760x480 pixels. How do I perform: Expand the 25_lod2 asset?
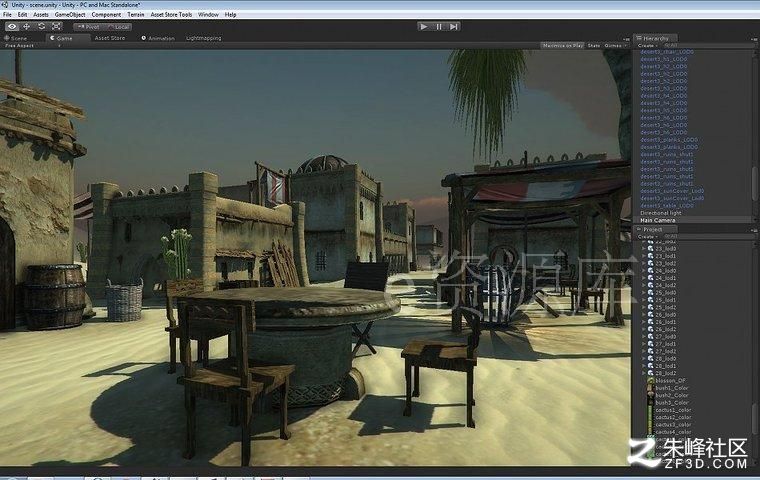coord(644,307)
